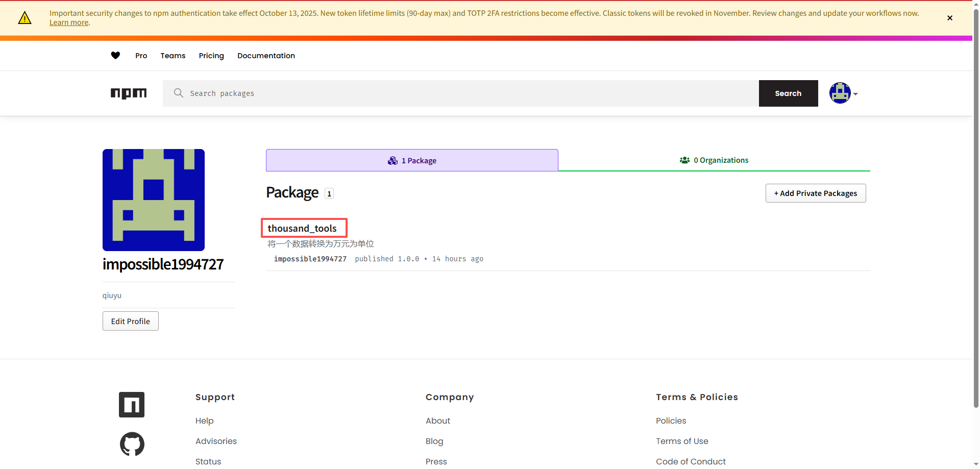Open the Code of Conduct link
Screen dimensions: 980x469
(691, 461)
